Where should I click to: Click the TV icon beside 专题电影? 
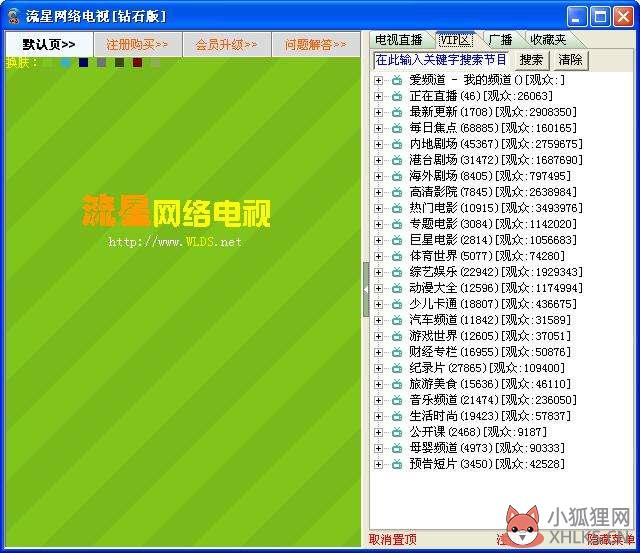(x=397, y=224)
